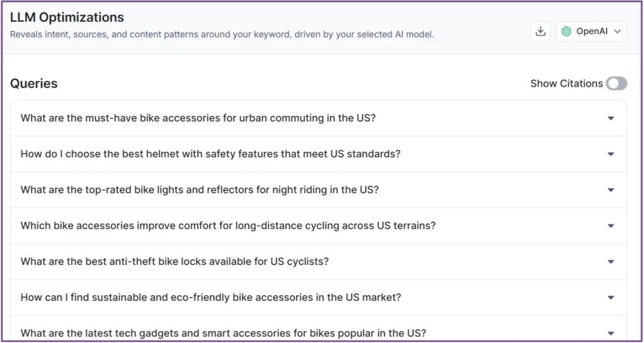This screenshot has height=343, width=644.
Task: Select the smart bike accessories query text
Action: [223, 333]
